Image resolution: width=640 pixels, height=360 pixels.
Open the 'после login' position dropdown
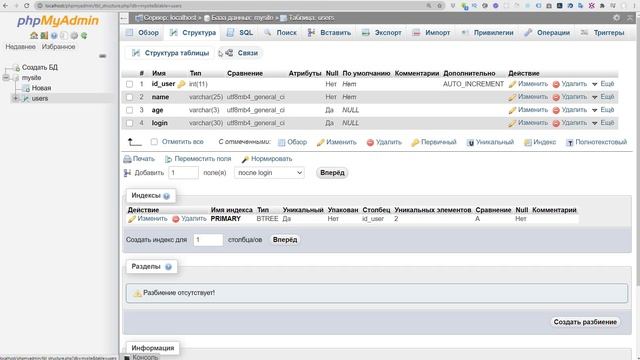pyautogui.click(x=269, y=173)
